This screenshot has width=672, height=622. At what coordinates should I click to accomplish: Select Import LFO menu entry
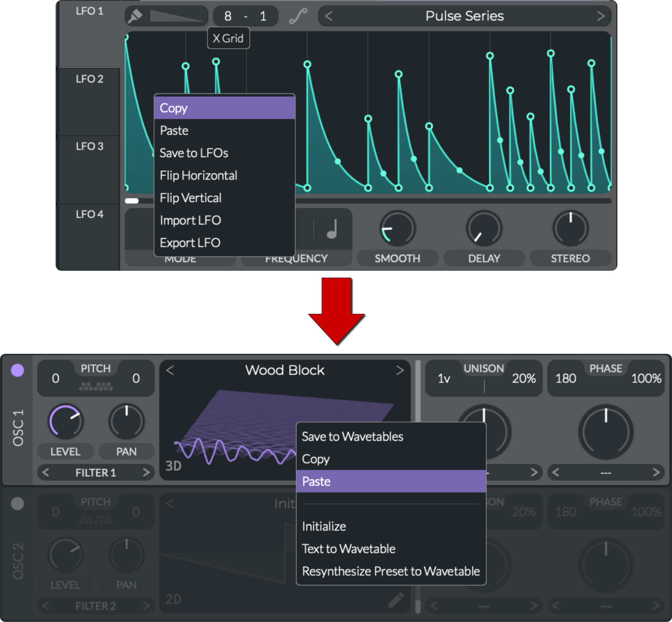225,220
